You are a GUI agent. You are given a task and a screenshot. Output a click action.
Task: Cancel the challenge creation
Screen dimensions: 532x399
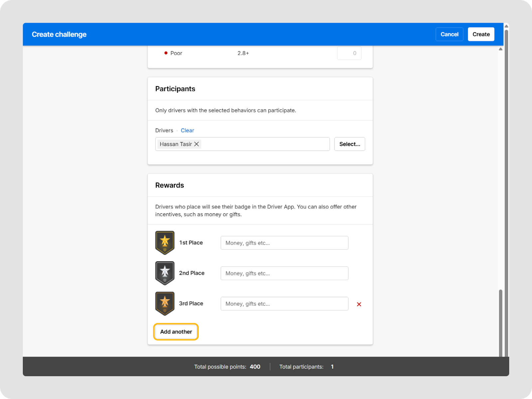[x=449, y=34]
